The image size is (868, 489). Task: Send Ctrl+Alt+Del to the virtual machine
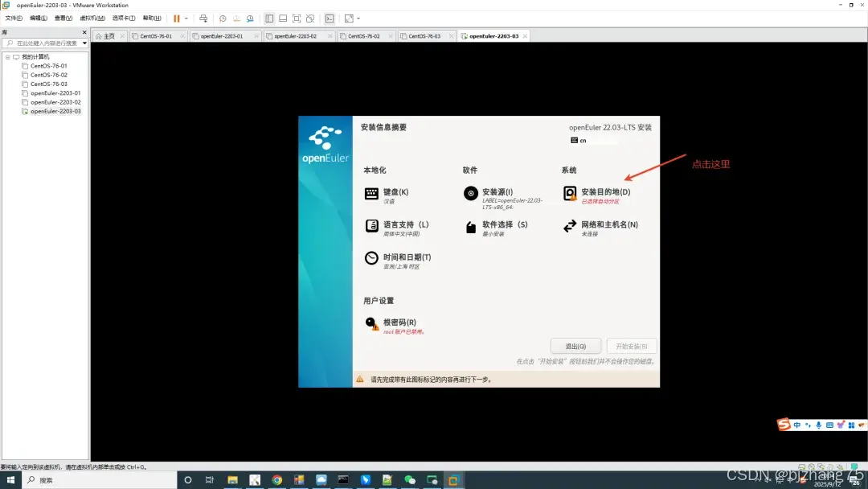[204, 18]
